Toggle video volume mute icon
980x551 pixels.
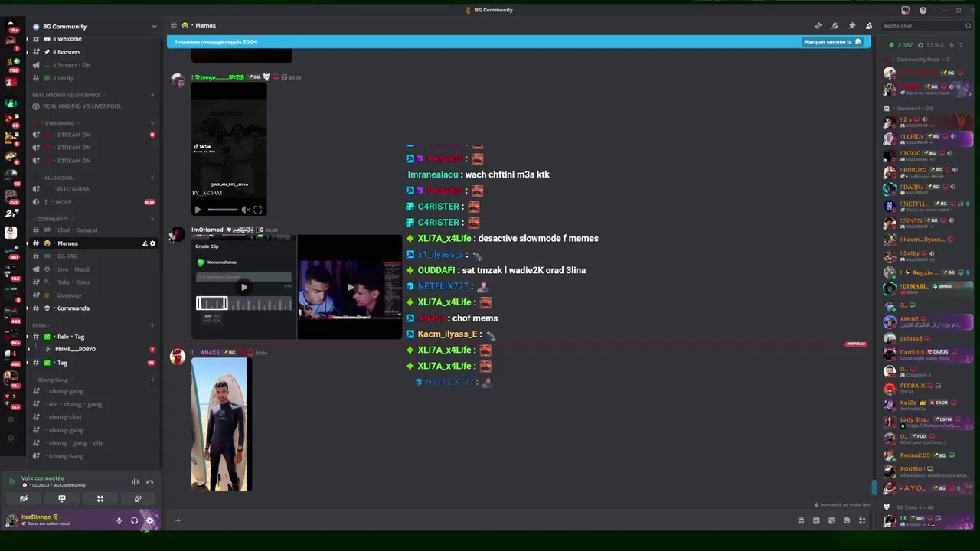[x=246, y=210]
